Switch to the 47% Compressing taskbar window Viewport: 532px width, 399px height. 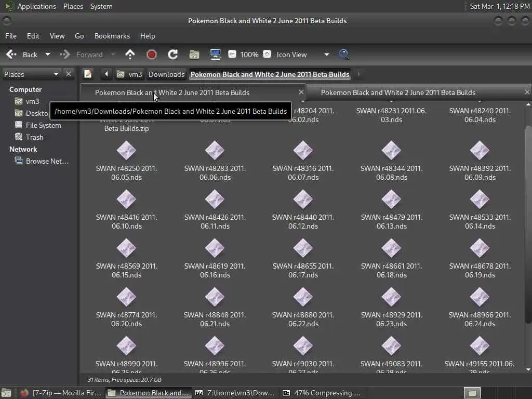322,393
